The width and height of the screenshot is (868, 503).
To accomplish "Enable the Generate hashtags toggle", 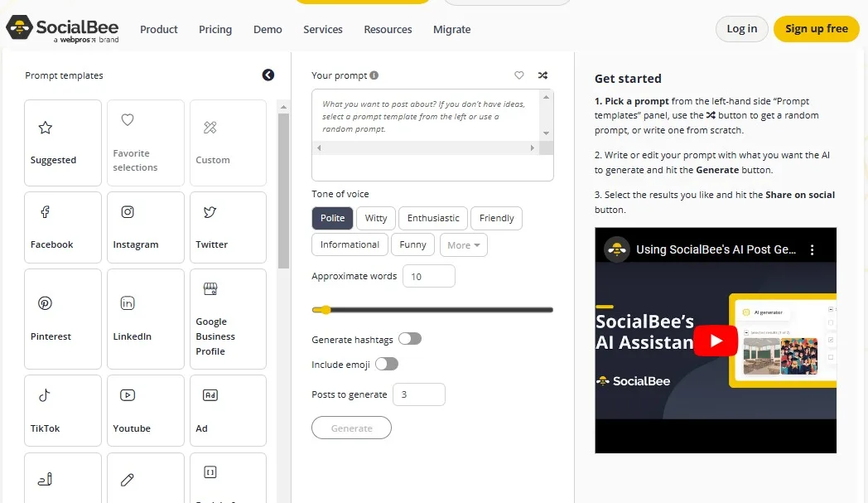I will tap(410, 339).
